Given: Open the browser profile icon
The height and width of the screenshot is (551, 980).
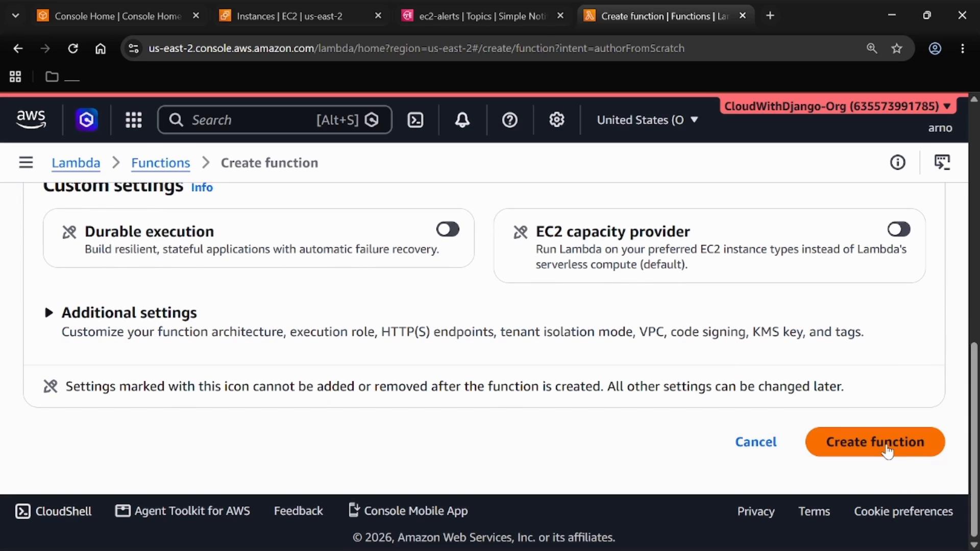Looking at the screenshot, I should tap(935, 48).
